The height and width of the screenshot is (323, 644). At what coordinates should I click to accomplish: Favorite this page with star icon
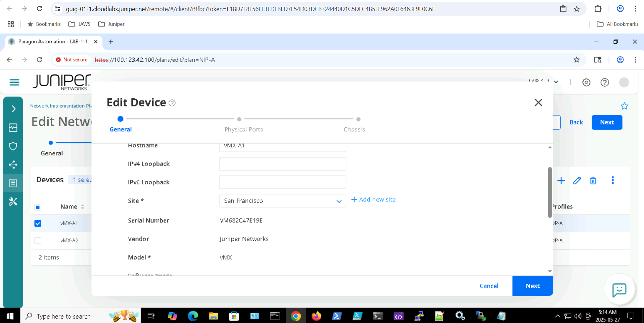pyautogui.click(x=624, y=106)
